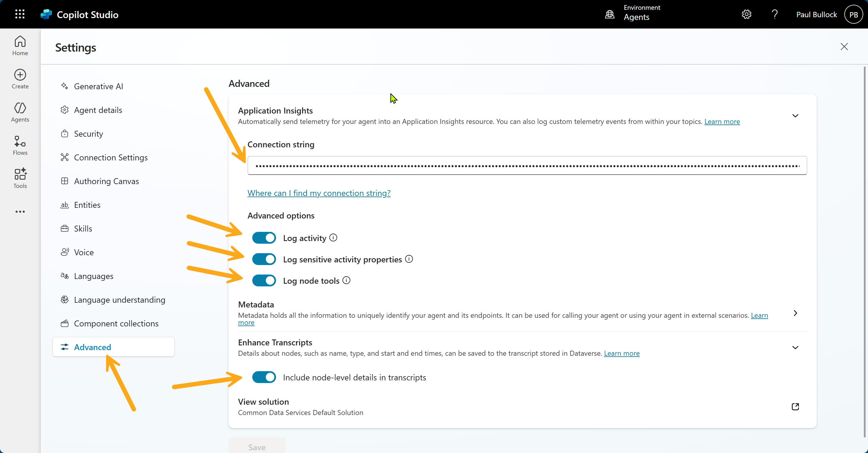Click the Copilot Studio waffle menu
The width and height of the screenshot is (868, 453).
click(20, 14)
